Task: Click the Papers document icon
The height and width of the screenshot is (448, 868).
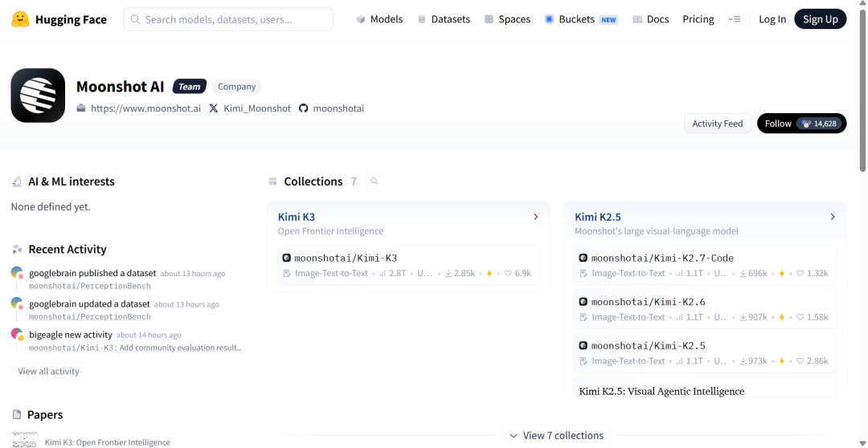Action: [17, 415]
